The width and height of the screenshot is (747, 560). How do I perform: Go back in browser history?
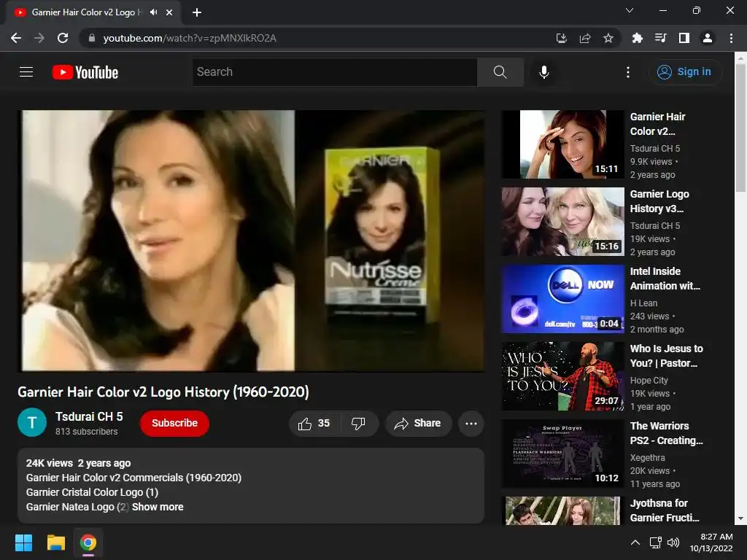point(16,38)
